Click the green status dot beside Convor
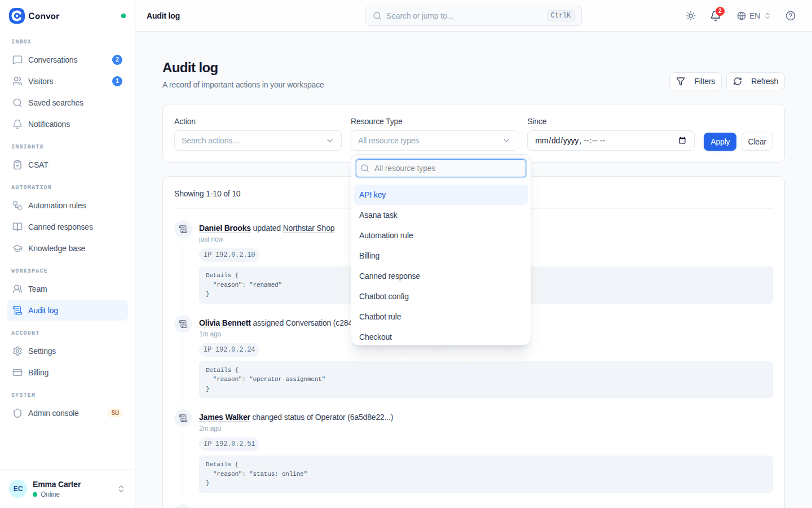Screen dimensions: 812x508 coord(123,16)
